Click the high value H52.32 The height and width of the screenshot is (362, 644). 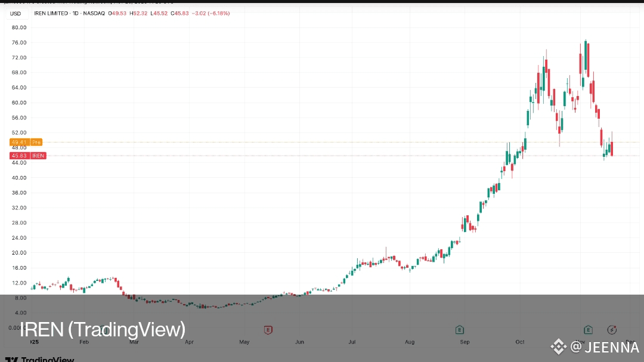point(138,13)
